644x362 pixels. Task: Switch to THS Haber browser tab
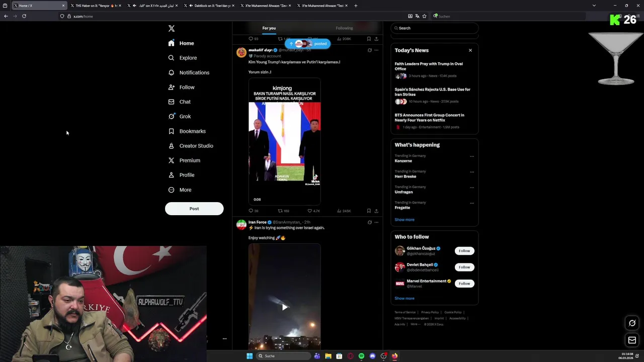coord(96,6)
